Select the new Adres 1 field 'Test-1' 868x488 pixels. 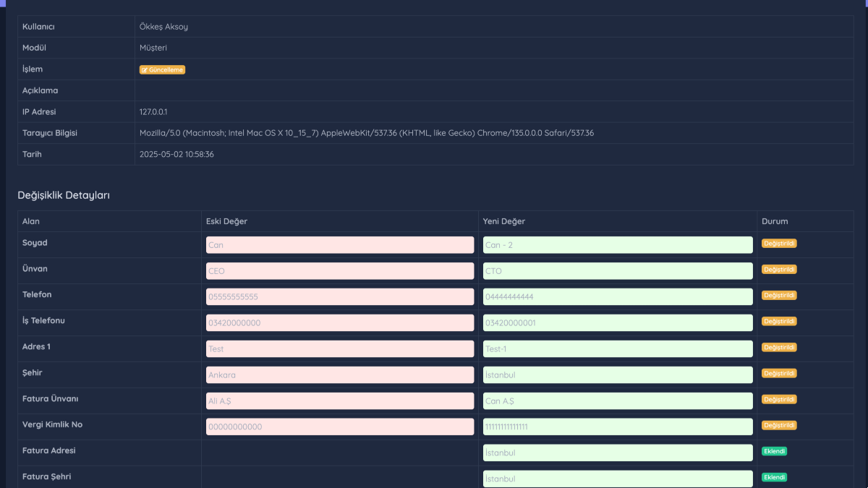[618, 349]
